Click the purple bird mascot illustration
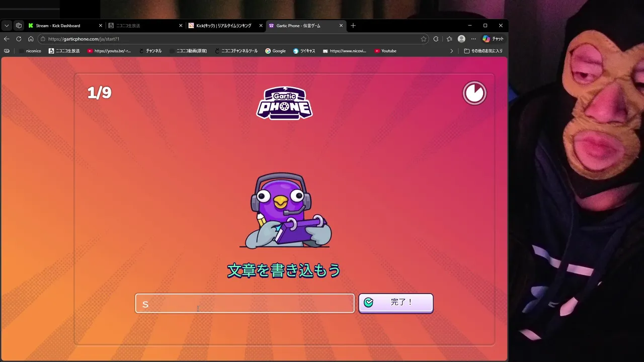The height and width of the screenshot is (362, 644). click(285, 211)
